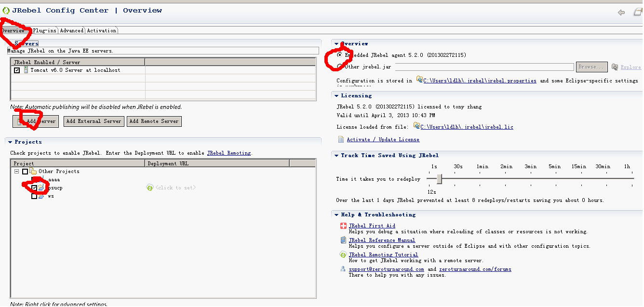Click the Explore folder icon next to Browse
The image size is (644, 307).
[x=615, y=67]
